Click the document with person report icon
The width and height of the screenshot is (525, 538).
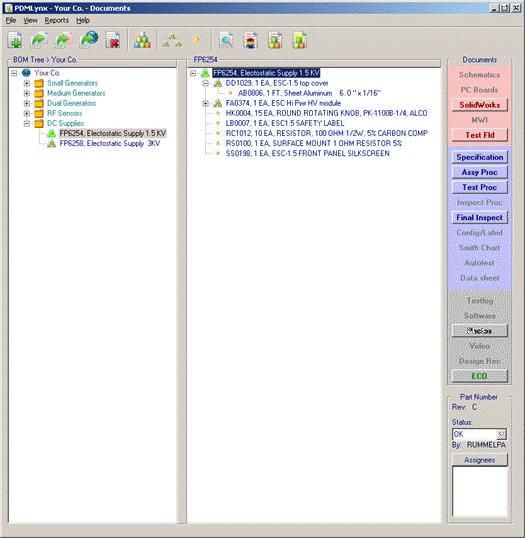coord(250,40)
